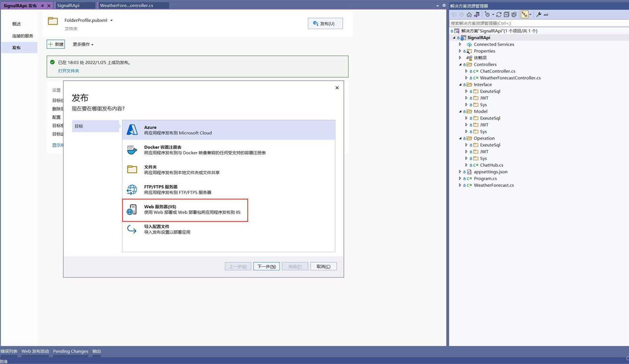Collapse the Controllers folder node
629x364 pixels.
(x=460, y=64)
